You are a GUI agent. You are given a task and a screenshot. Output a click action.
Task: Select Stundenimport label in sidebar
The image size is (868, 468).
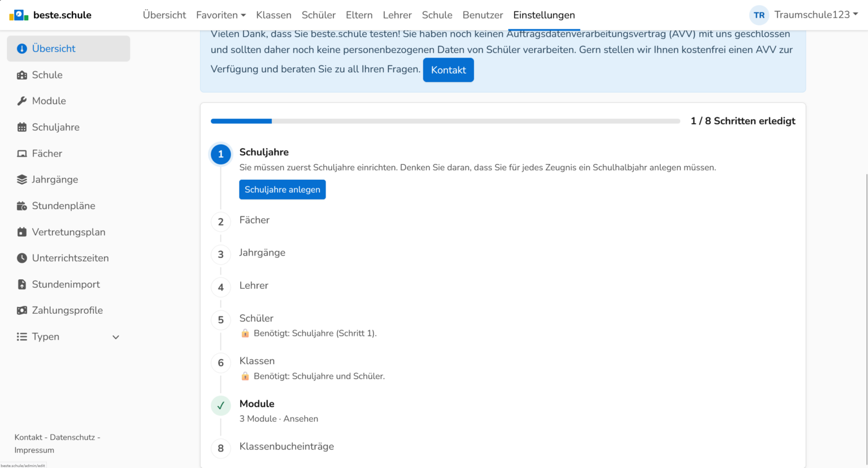pyautogui.click(x=66, y=284)
